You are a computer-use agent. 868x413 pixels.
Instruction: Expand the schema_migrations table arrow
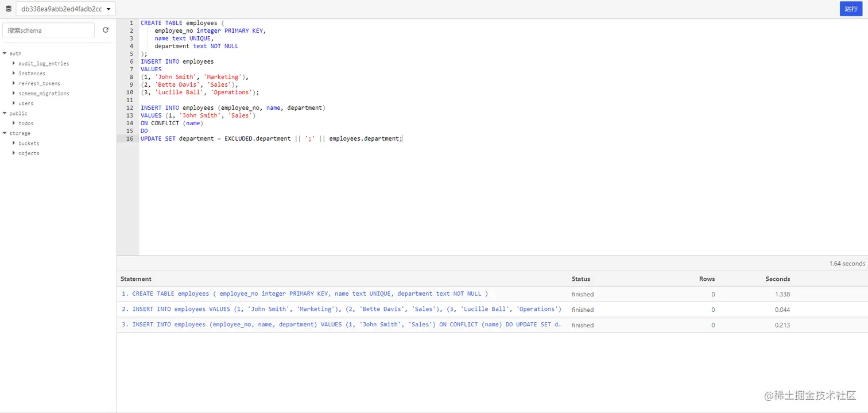[14, 93]
